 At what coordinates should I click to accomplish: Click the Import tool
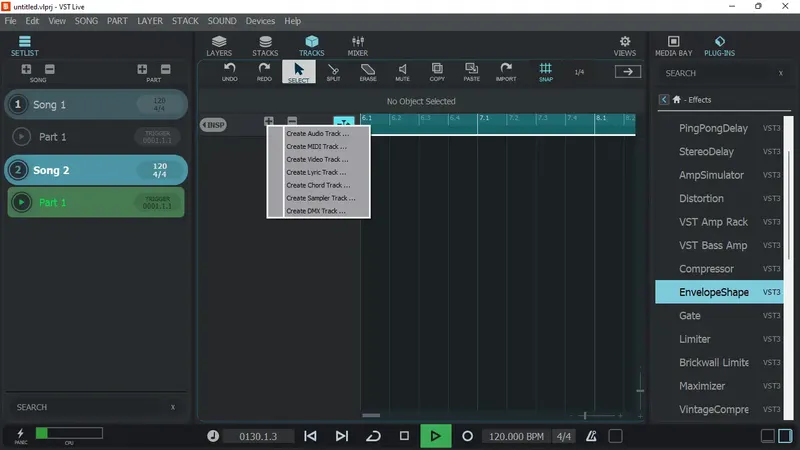point(506,72)
